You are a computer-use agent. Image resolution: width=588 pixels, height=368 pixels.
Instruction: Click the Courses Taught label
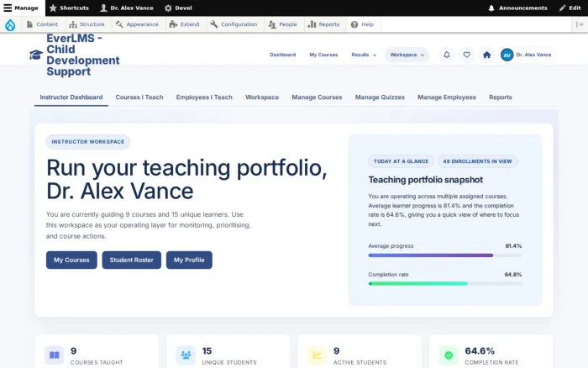(x=97, y=362)
